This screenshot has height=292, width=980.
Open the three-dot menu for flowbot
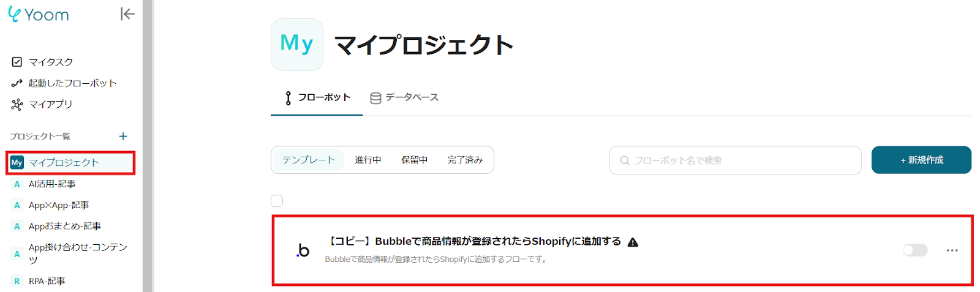pyautogui.click(x=952, y=250)
